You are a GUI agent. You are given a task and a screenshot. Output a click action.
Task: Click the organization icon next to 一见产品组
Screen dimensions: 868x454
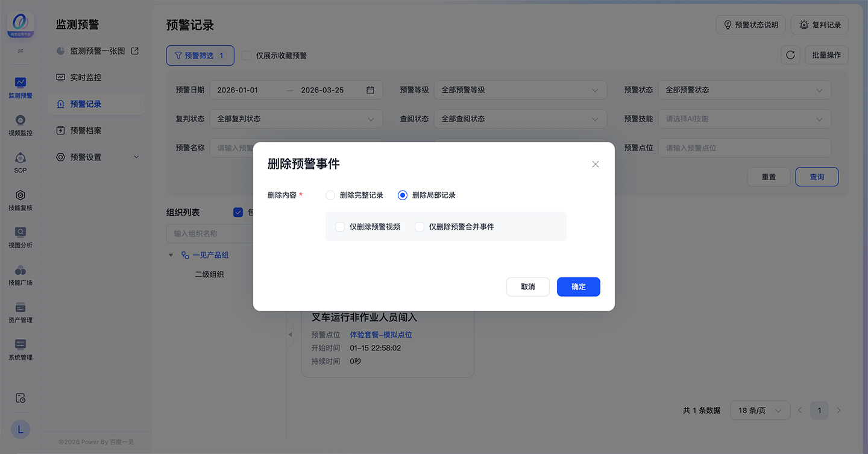pos(185,255)
